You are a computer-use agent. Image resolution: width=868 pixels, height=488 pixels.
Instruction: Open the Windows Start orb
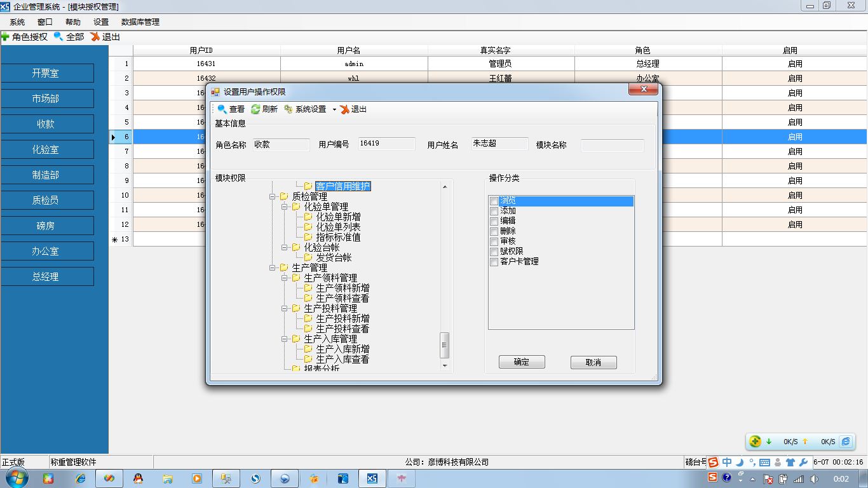coord(17,478)
